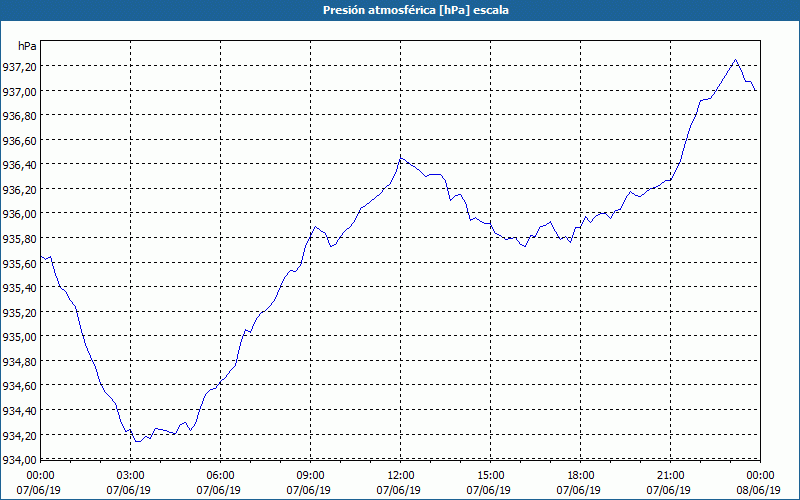The image size is (800, 500).
Task: Select the "08/06/19" date label
Action: (x=759, y=490)
